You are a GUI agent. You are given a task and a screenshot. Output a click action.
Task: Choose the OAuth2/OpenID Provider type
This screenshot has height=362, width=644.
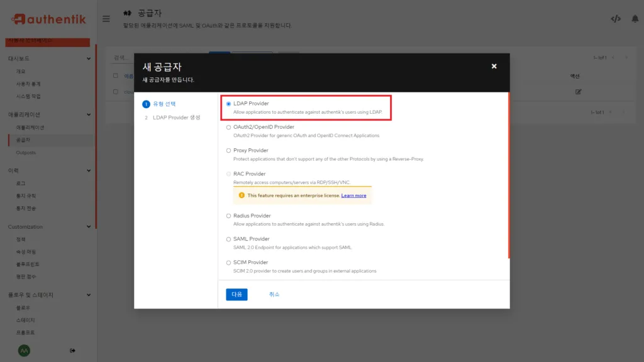[x=228, y=127]
